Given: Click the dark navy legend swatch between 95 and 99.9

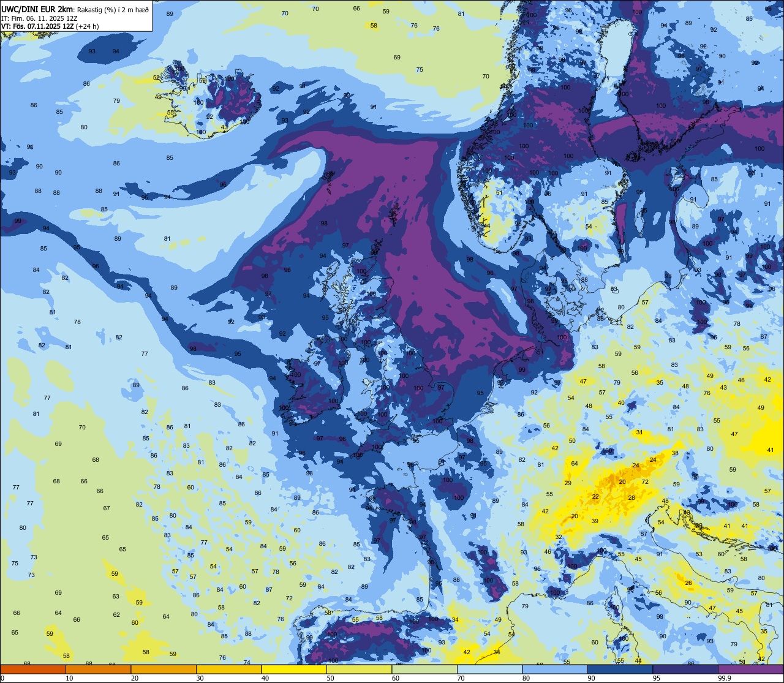Looking at the screenshot, I should [685, 669].
